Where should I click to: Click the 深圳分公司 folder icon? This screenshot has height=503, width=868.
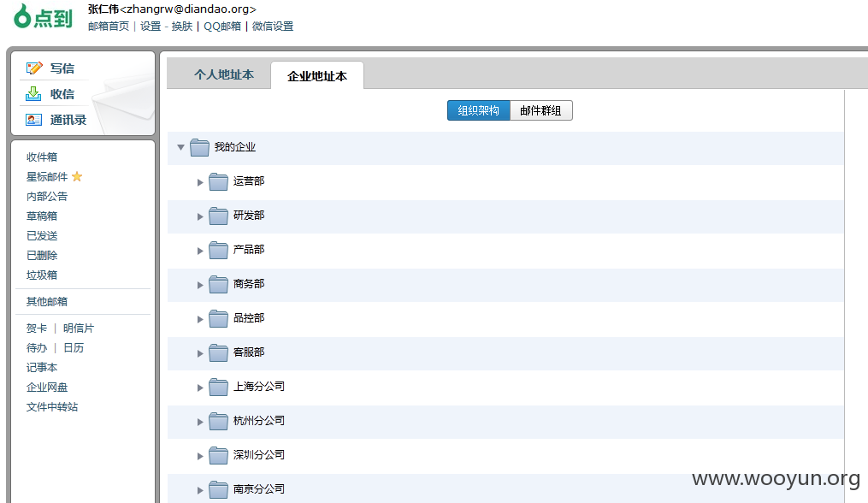[x=218, y=455]
